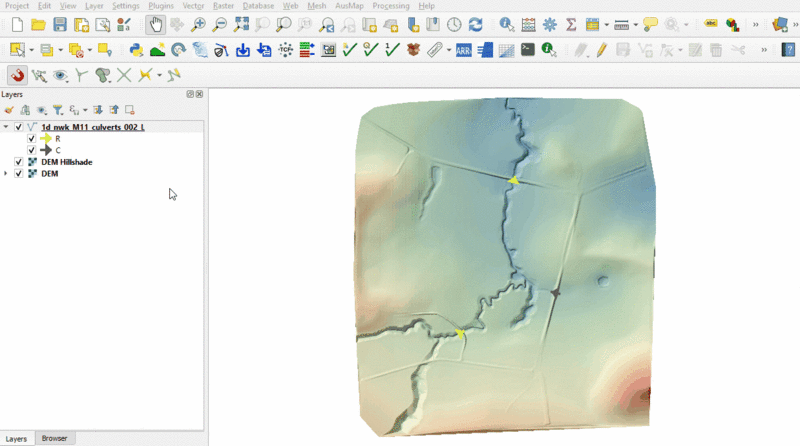This screenshot has height=446, width=800.
Task: Switch to the Browser tab
Action: [54, 438]
